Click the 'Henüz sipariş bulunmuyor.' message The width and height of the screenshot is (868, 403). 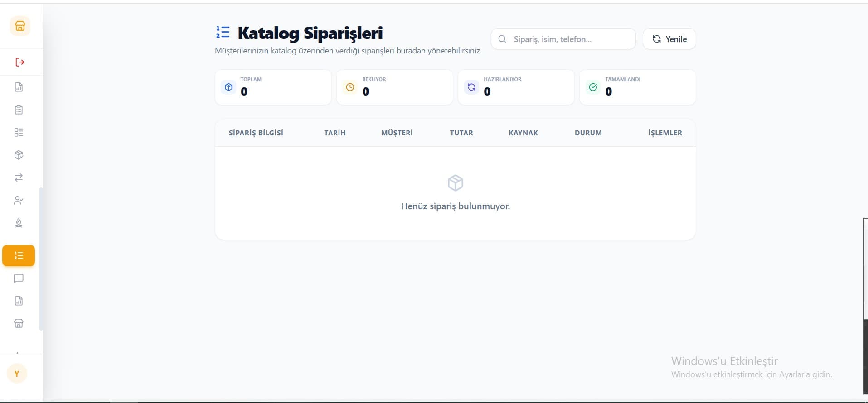pos(456,206)
